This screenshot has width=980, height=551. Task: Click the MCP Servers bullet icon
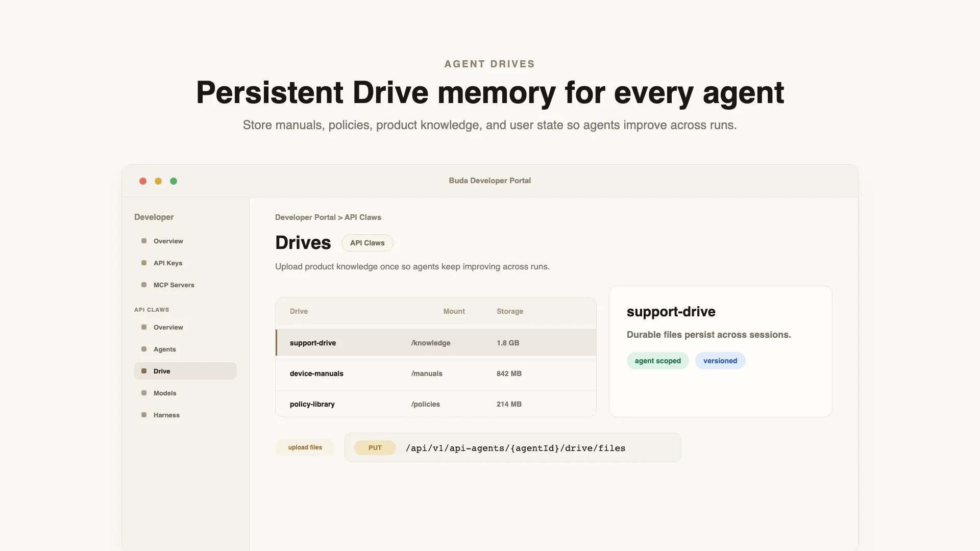point(144,285)
